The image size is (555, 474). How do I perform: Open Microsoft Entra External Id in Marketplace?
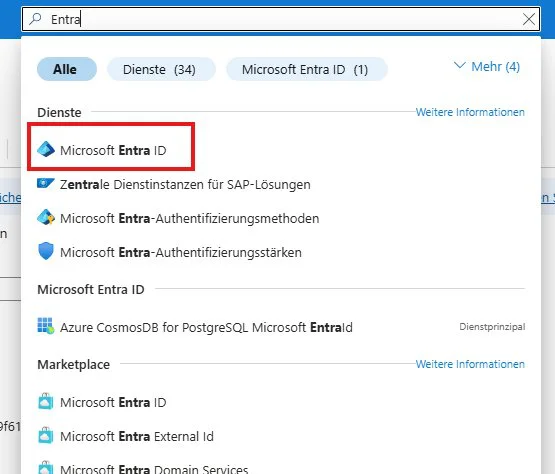point(137,436)
